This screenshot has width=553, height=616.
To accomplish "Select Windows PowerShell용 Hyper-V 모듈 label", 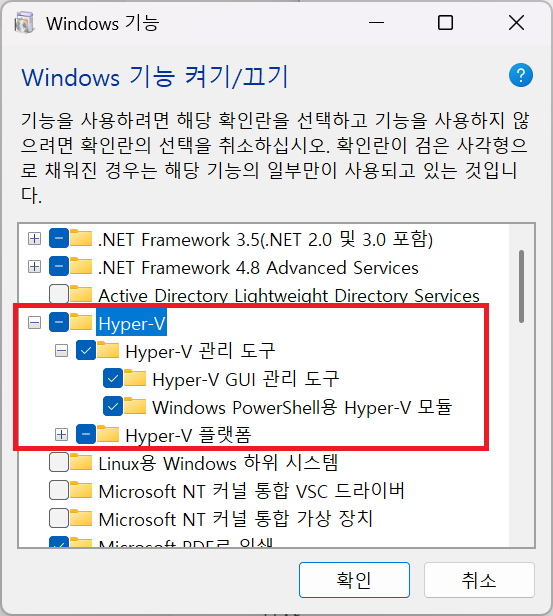I will point(302,407).
